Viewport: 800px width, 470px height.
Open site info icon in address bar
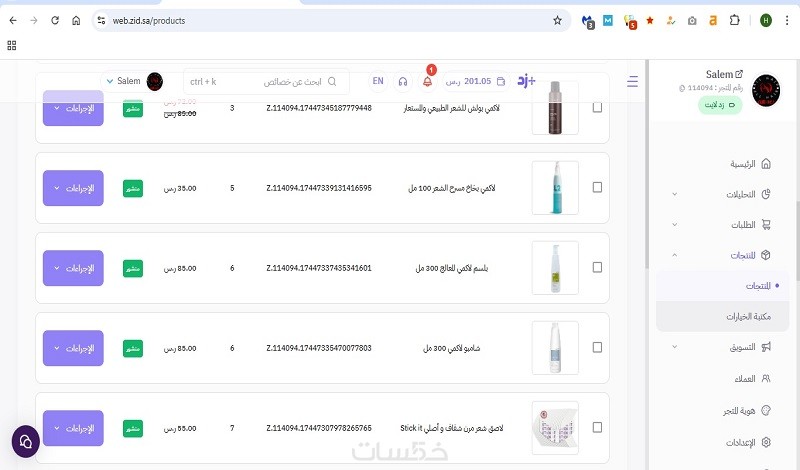coord(101,20)
